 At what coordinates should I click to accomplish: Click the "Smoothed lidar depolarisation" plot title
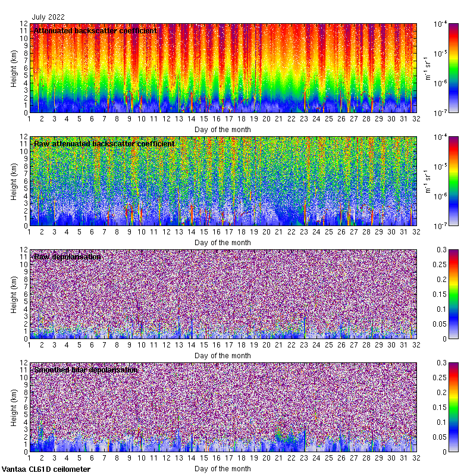coord(86,370)
